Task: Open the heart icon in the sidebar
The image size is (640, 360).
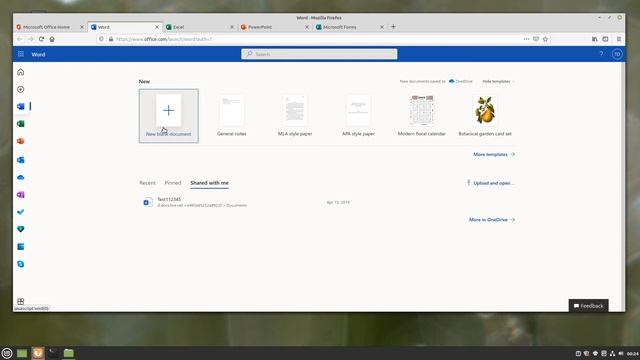Action: coord(21,229)
